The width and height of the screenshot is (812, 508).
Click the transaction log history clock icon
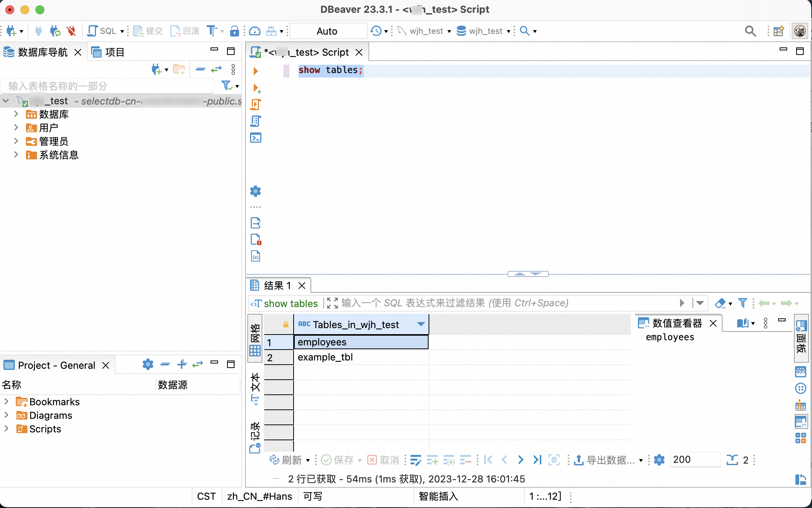coord(376,31)
